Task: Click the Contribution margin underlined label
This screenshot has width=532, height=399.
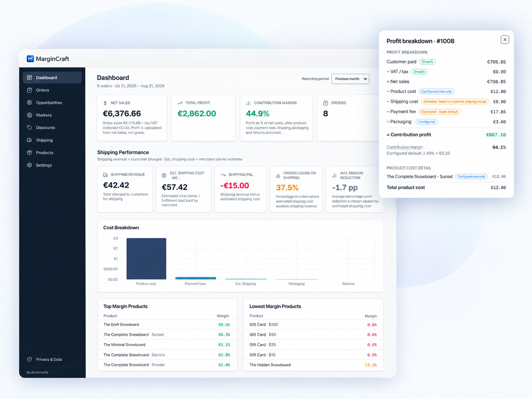Action: point(405,147)
